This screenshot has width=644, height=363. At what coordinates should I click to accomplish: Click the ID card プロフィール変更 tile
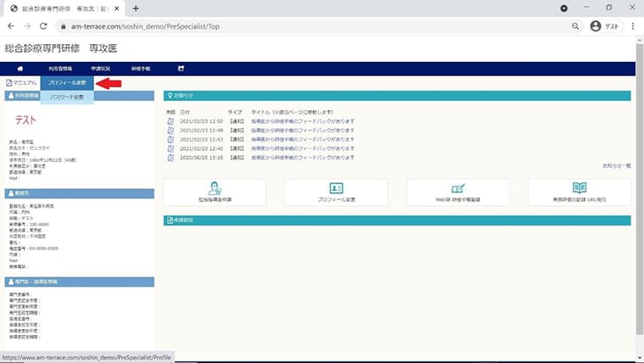[x=336, y=193]
